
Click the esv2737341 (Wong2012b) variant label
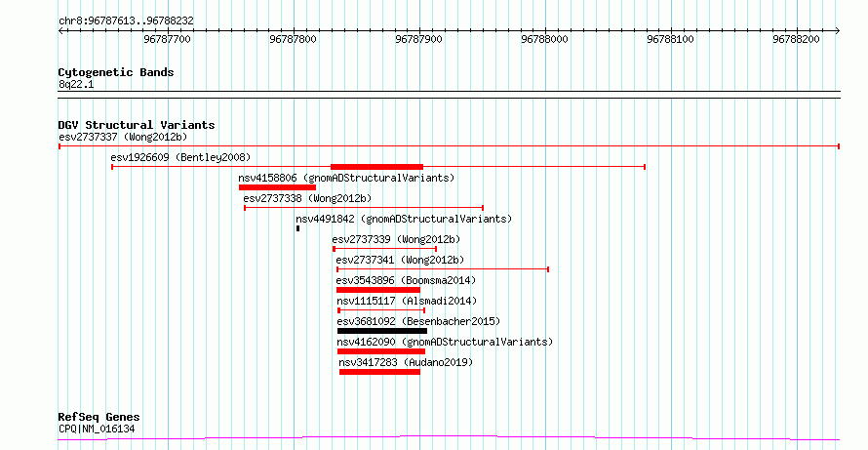400,260
